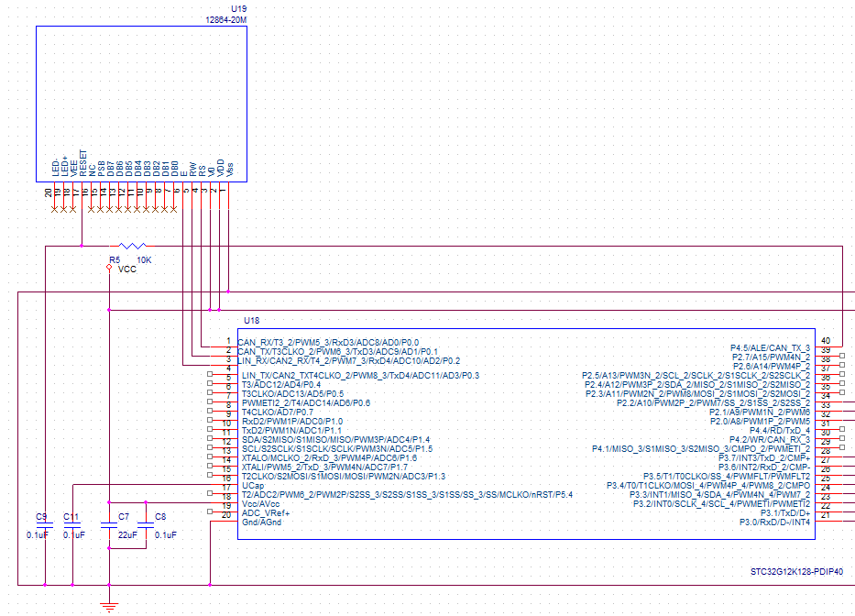Select the STC32G12K128-PDIP40 part label
Image resolution: width=855 pixels, height=616 pixels.
coord(796,572)
